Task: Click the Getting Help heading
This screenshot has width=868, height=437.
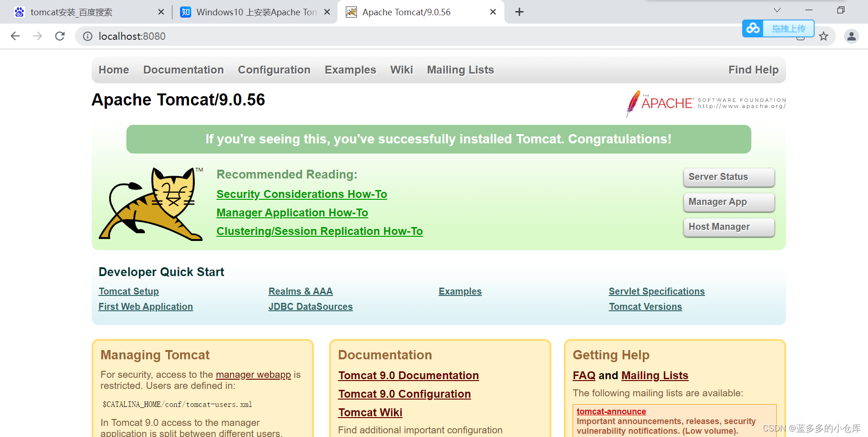Action: pyautogui.click(x=611, y=355)
